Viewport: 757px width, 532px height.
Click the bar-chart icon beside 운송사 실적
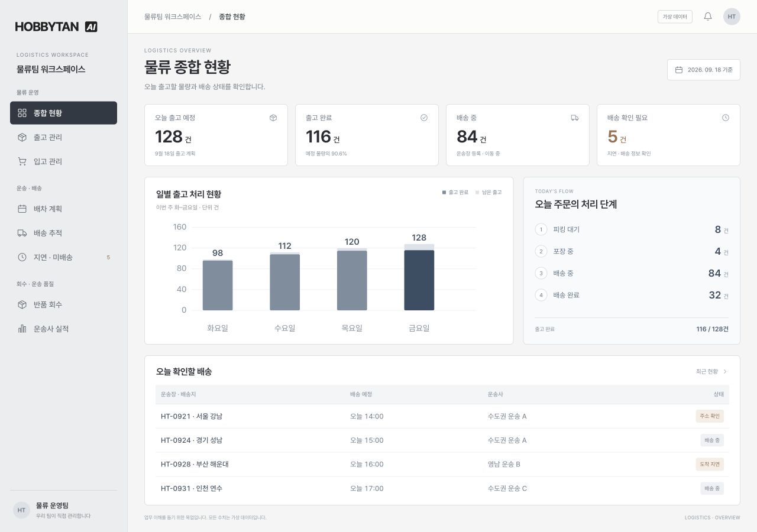pyautogui.click(x=22, y=329)
